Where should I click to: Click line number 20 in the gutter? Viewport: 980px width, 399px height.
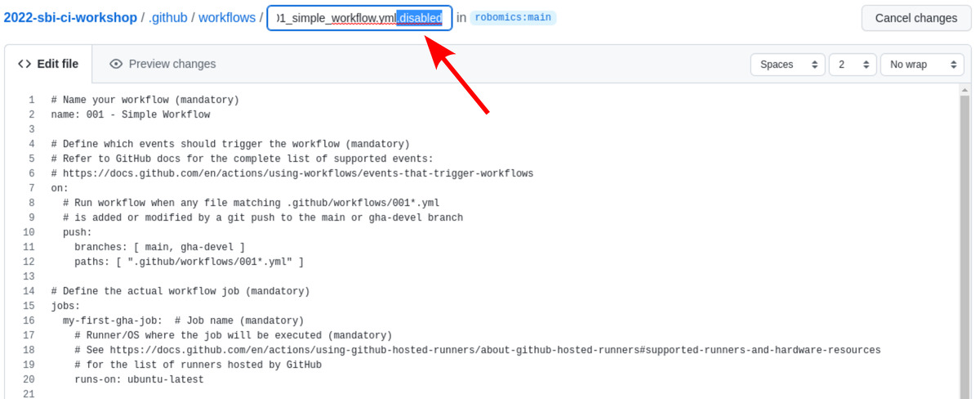pyautogui.click(x=29, y=379)
